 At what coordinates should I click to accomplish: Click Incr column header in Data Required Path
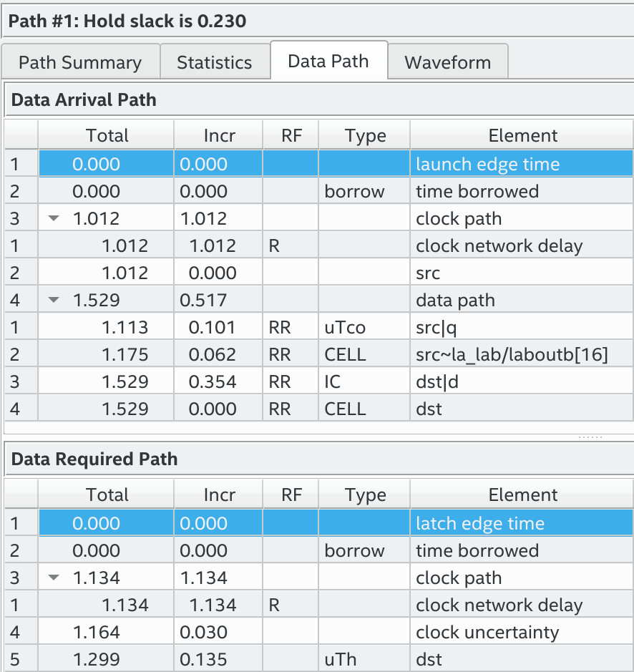point(218,495)
